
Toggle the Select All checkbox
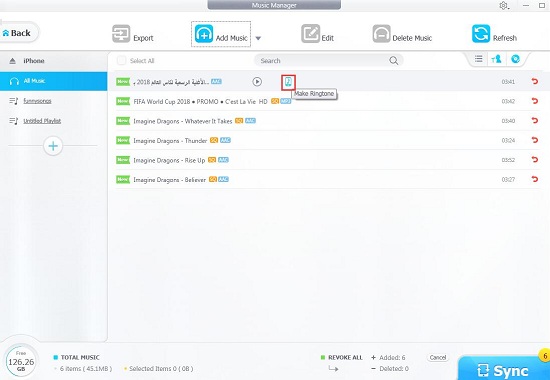click(121, 60)
